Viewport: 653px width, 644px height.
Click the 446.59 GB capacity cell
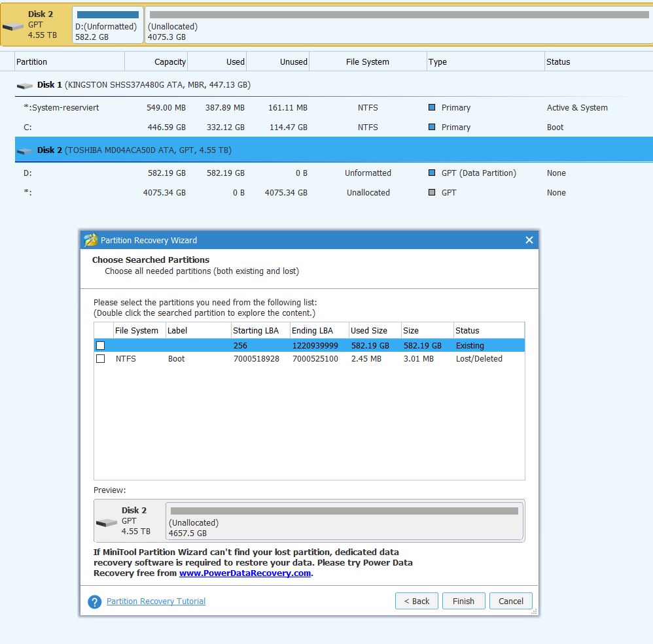tap(167, 127)
